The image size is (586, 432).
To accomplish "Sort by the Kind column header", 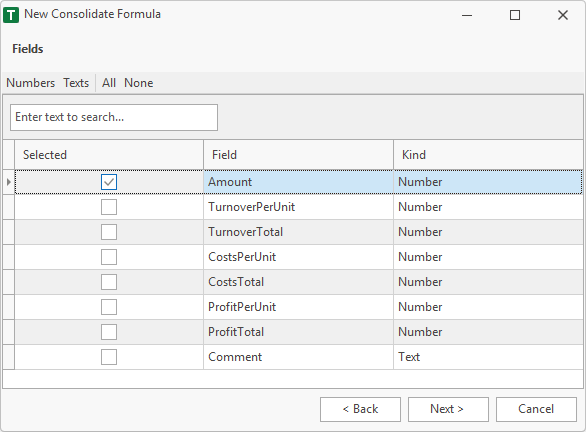I will (x=488, y=155).
